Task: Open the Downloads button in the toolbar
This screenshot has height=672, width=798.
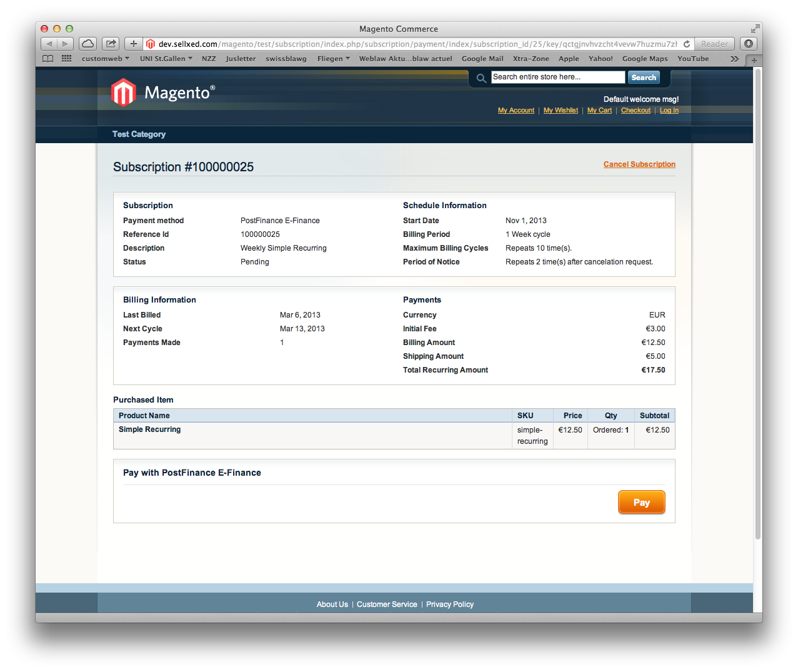Action: click(749, 44)
